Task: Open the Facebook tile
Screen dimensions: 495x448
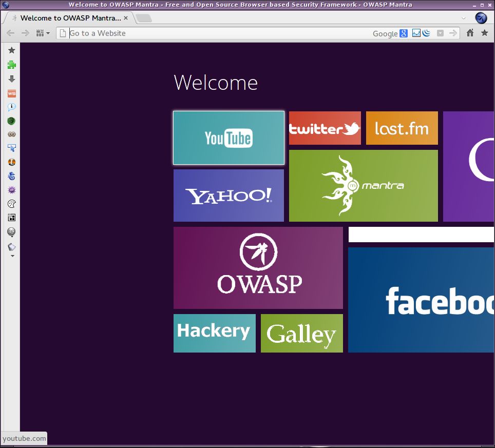Action: [421, 300]
